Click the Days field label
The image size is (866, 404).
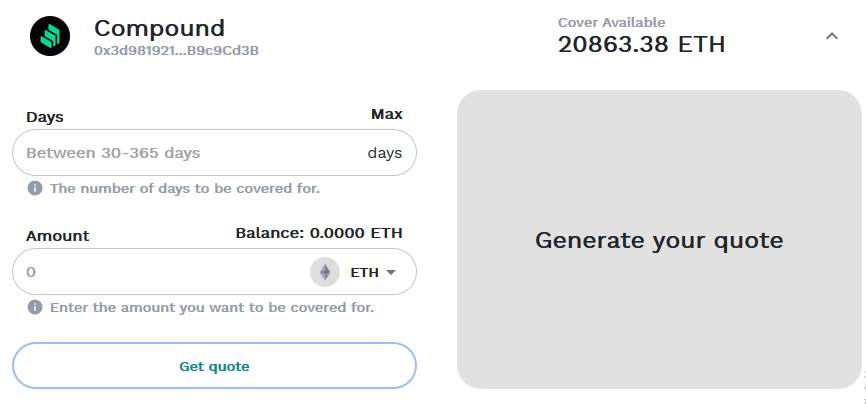45,117
